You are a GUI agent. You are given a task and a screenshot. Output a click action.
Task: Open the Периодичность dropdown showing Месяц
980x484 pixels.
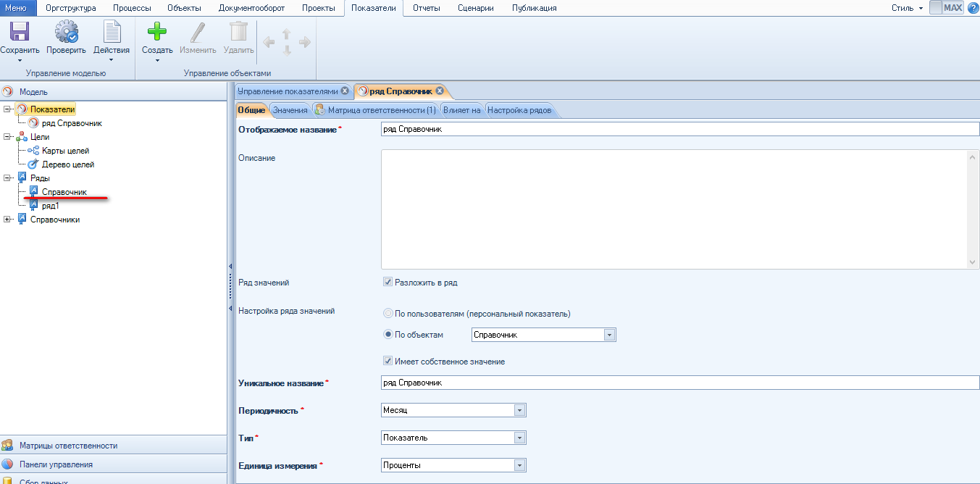coord(519,410)
